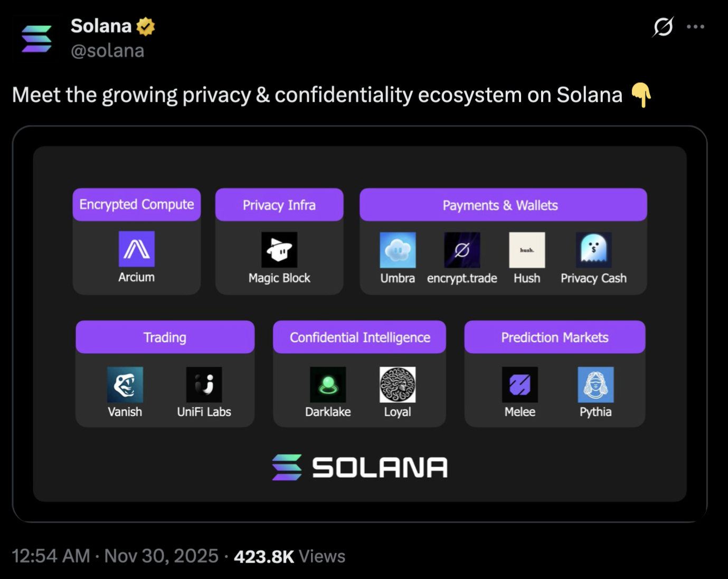Screen dimensions: 728x579
Task: Click the tweet timestamp 12:54 AM Nov 30, 2025
Action: [115, 556]
